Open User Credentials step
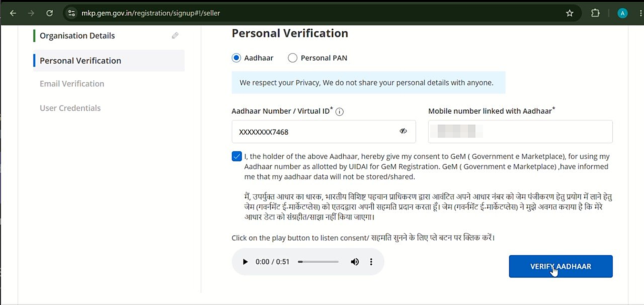The image size is (644, 305). click(x=70, y=108)
